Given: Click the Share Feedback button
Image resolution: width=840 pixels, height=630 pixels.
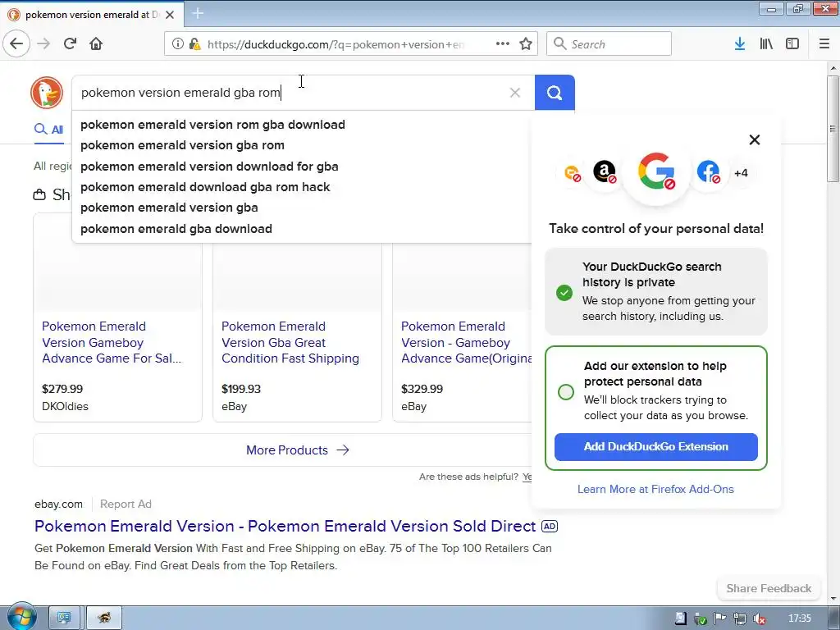Looking at the screenshot, I should point(769,588).
